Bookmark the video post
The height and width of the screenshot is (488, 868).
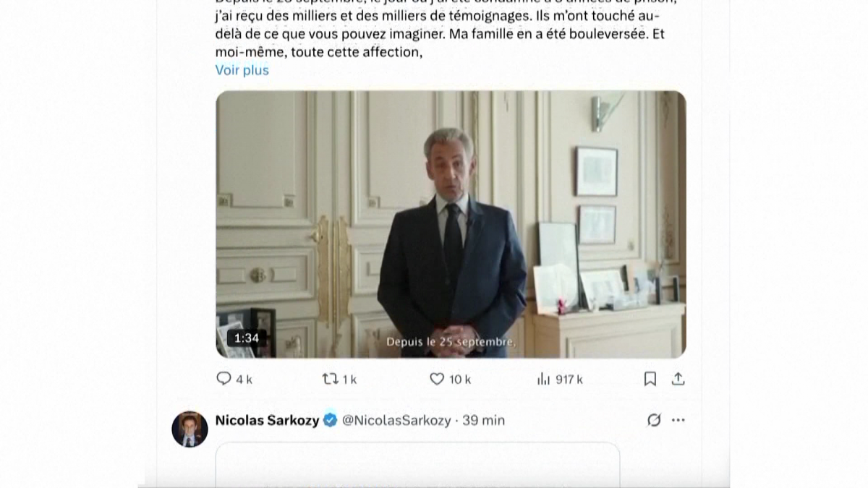click(650, 378)
